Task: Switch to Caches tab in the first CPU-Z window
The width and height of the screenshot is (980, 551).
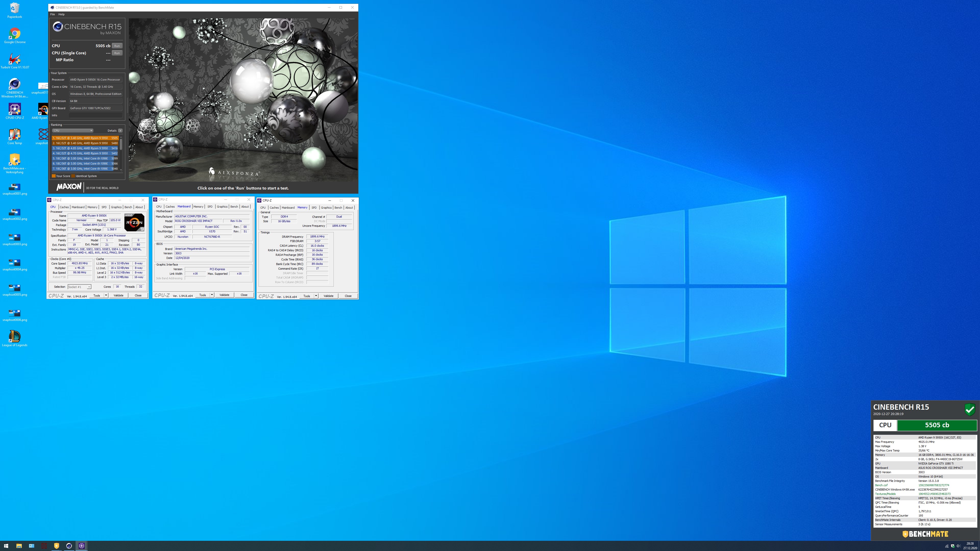Action: click(64, 207)
